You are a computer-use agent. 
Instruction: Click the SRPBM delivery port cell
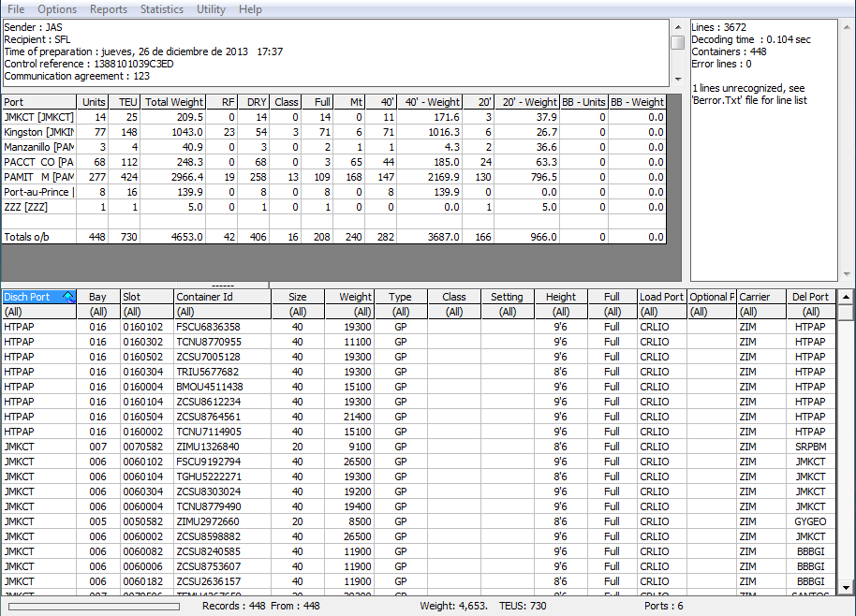[x=811, y=447]
